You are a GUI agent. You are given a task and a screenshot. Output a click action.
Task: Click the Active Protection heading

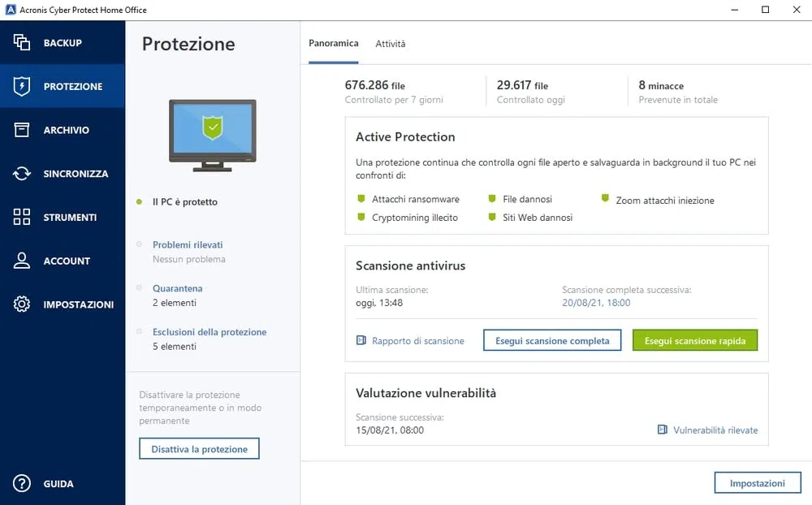(405, 136)
